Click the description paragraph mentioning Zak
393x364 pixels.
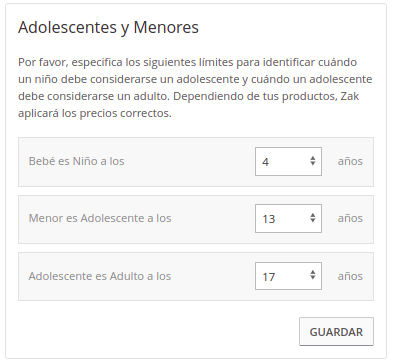(x=195, y=88)
